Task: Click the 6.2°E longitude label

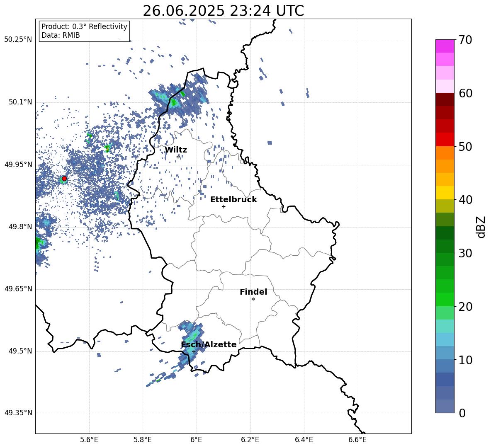Action: 250,440
